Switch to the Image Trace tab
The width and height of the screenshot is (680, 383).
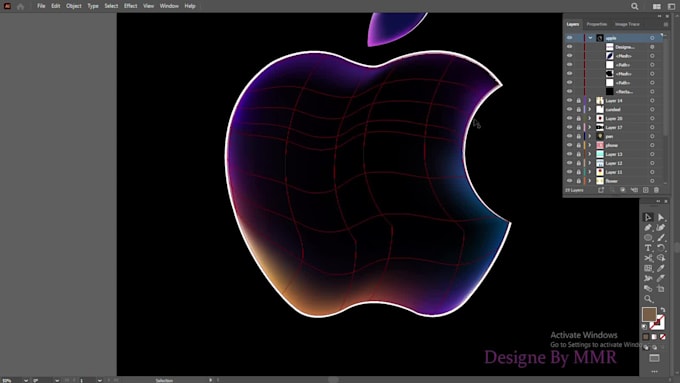627,24
